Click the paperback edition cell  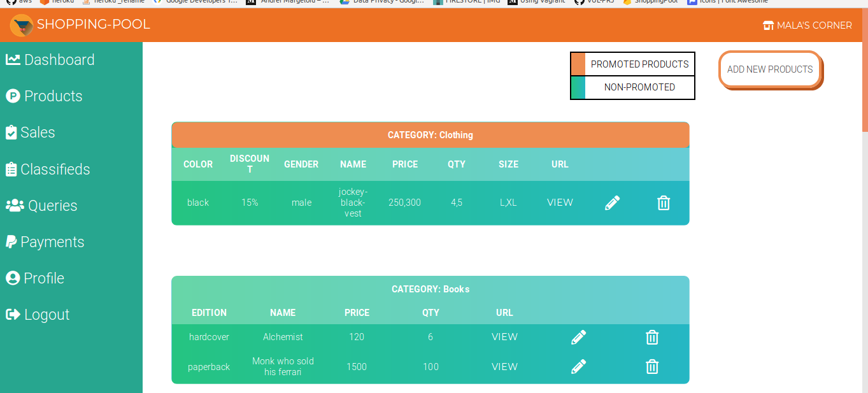[209, 367]
